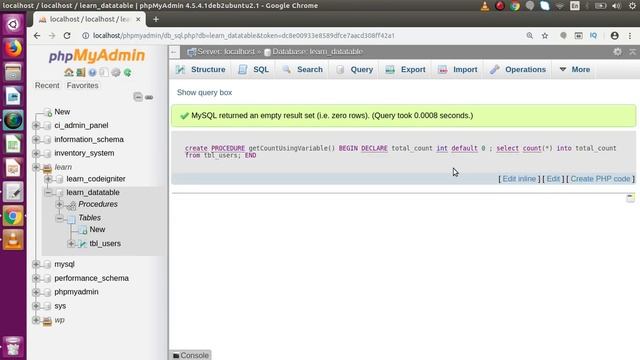Click the small page icon below query results
The width and height of the screenshot is (640, 360).
(630, 198)
